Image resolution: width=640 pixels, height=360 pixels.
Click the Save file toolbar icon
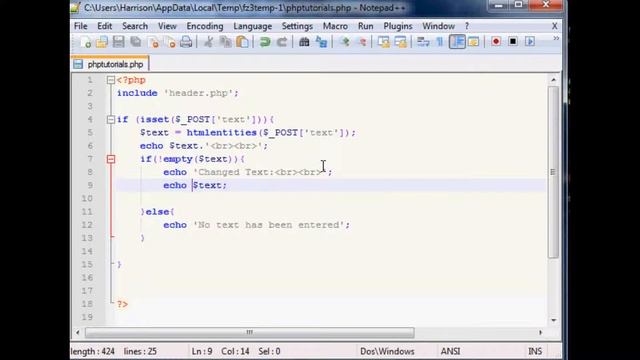[x=118, y=42]
